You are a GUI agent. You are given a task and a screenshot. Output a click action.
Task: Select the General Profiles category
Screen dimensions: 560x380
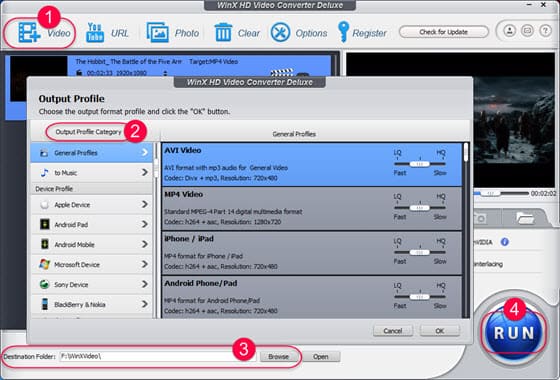[x=92, y=153]
